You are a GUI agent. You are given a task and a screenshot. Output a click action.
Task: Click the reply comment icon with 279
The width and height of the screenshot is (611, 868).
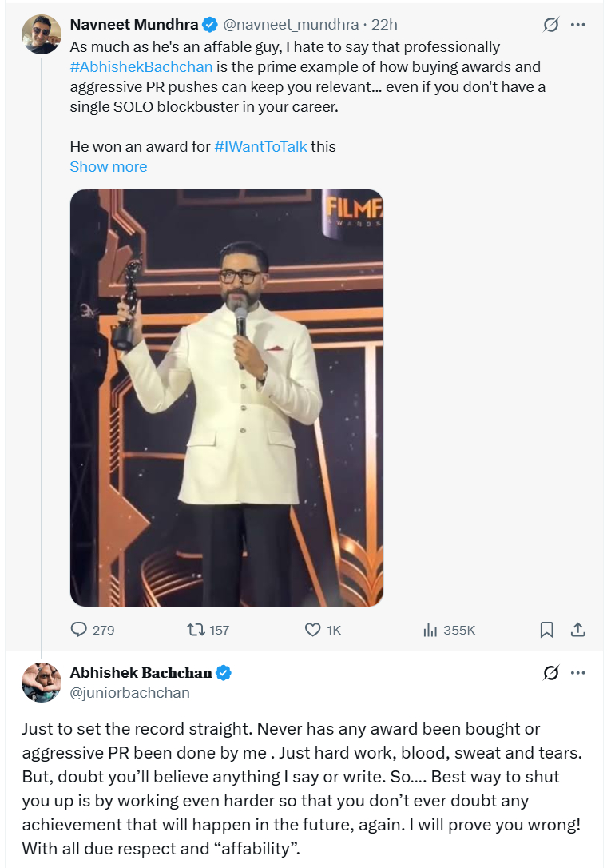[x=79, y=630]
